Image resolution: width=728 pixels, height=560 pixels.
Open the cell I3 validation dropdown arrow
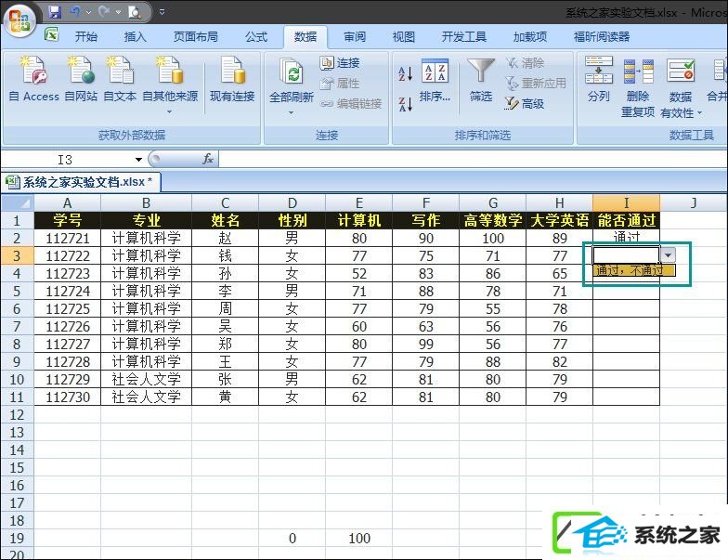[668, 254]
